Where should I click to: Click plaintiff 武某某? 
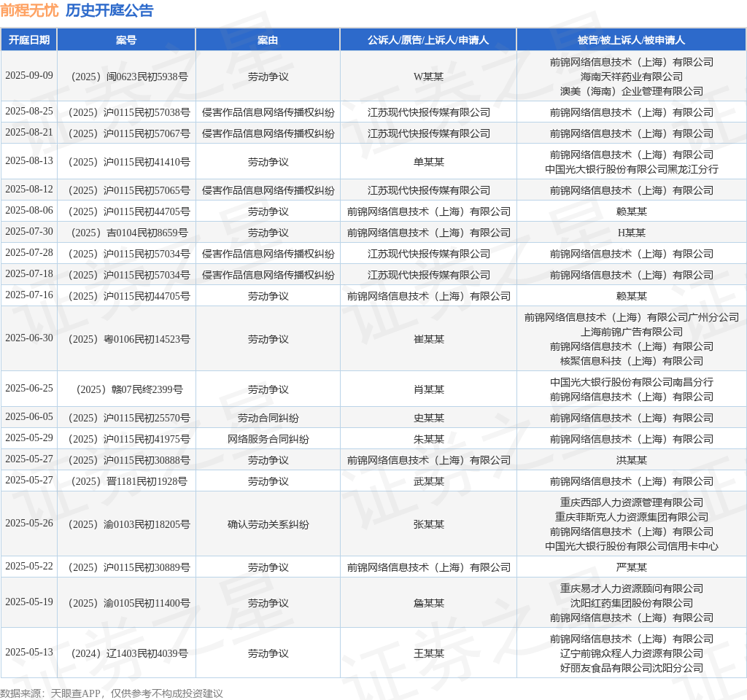(x=428, y=481)
